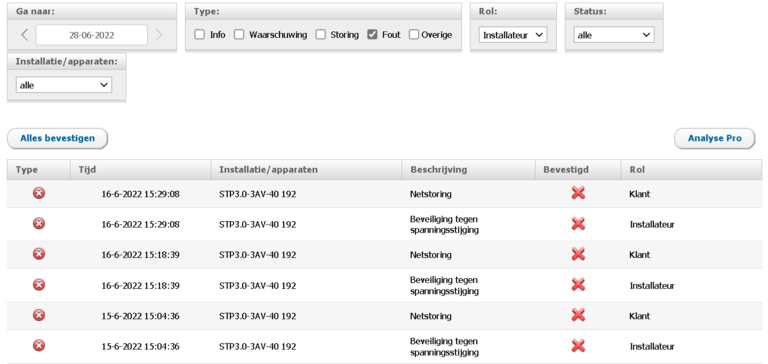
Task: Click Beveiliging tegen spanningsstijging at 15-6-2022 15:04:36
Action: (444, 346)
